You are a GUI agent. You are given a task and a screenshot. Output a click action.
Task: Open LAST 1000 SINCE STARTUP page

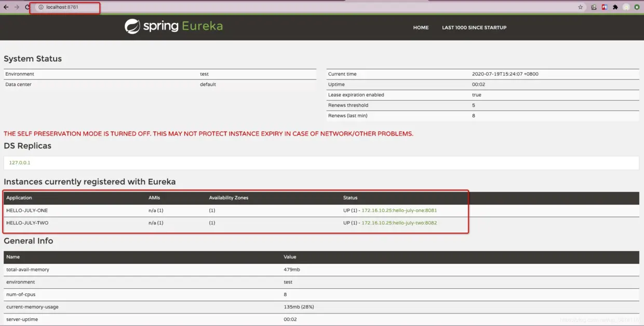coord(474,28)
